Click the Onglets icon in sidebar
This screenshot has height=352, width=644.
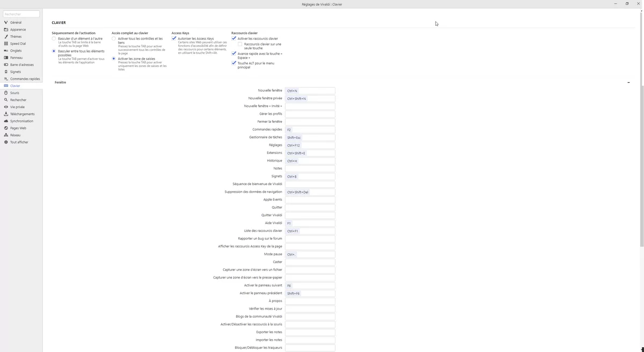point(6,50)
